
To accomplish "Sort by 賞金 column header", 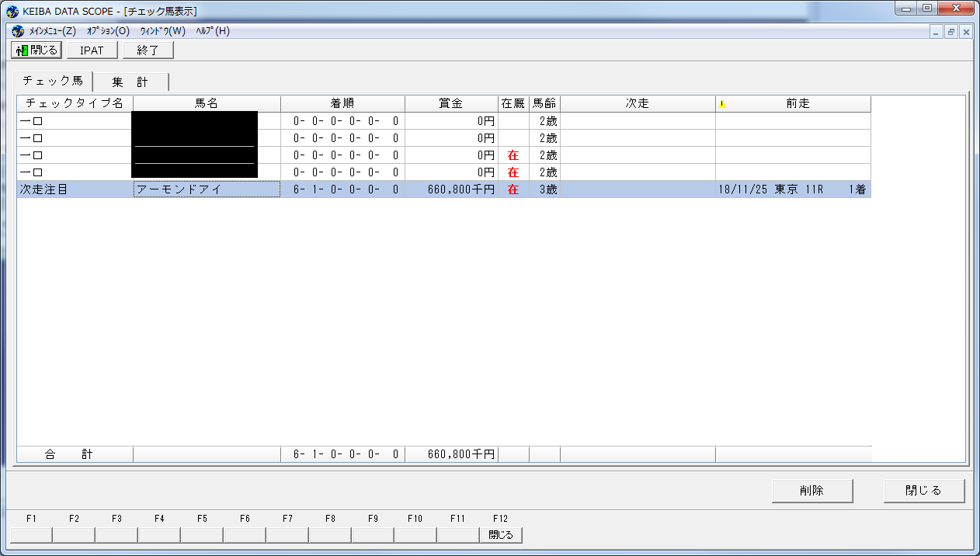I will (x=452, y=103).
